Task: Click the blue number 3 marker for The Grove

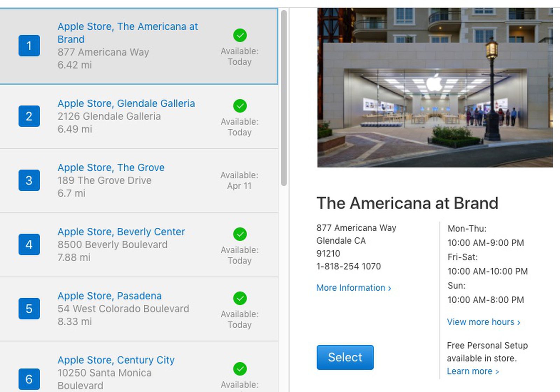Action: tap(29, 180)
